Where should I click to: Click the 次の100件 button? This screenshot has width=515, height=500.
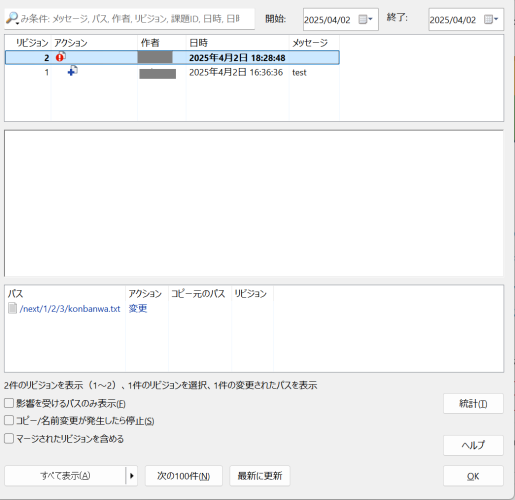click(184, 476)
